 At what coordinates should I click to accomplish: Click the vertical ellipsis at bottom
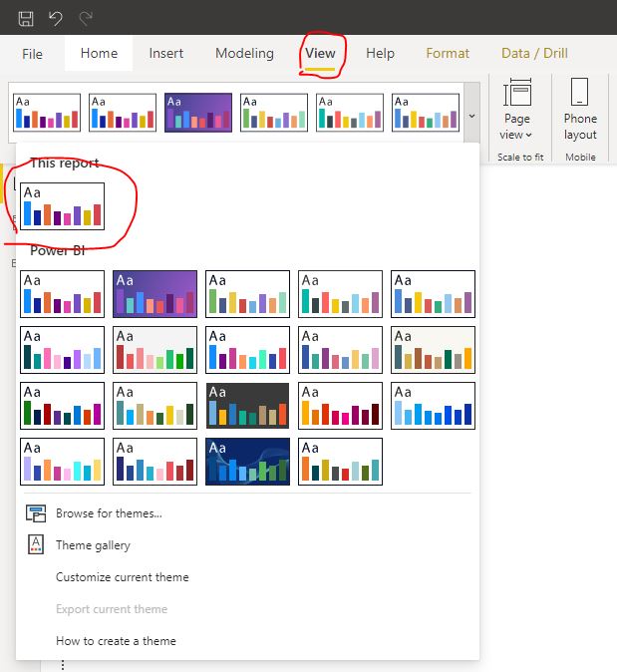tap(63, 666)
